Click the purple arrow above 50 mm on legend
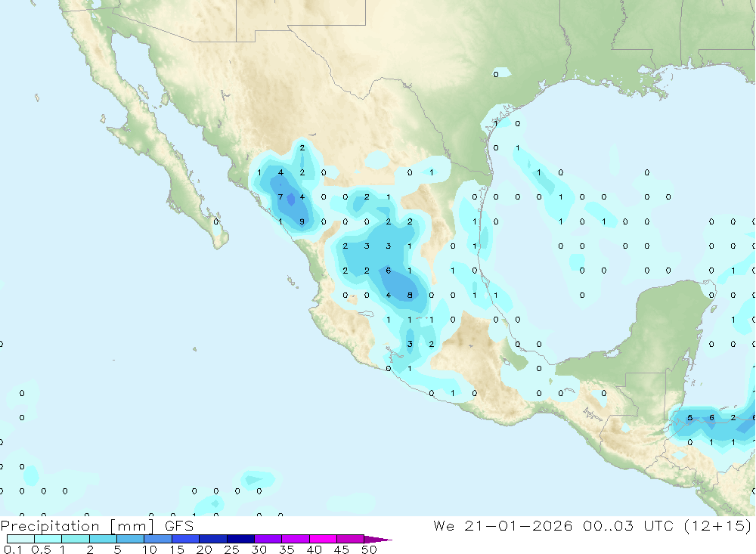This screenshot has width=756, height=554. click(x=377, y=539)
